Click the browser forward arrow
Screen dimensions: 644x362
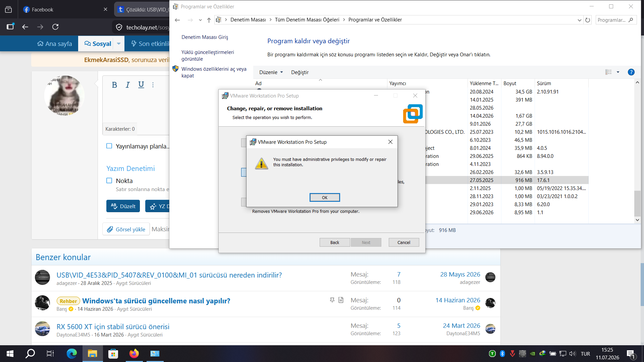[40, 27]
